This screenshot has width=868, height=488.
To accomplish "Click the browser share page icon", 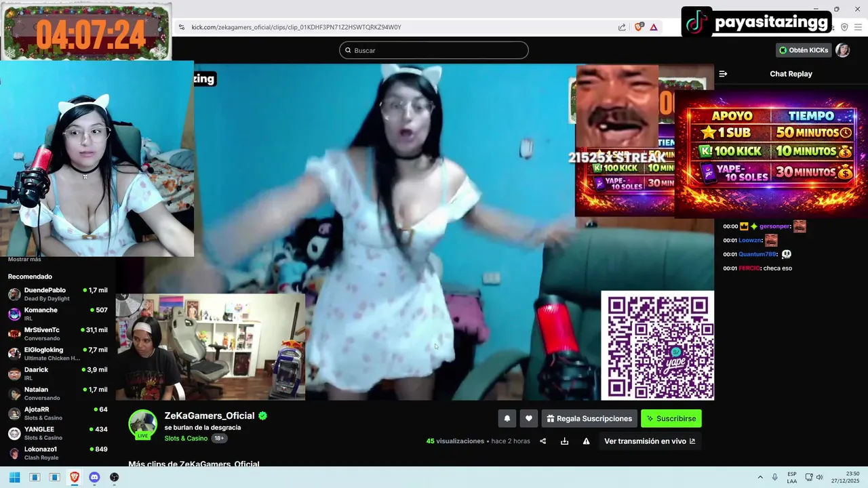I will (x=622, y=27).
